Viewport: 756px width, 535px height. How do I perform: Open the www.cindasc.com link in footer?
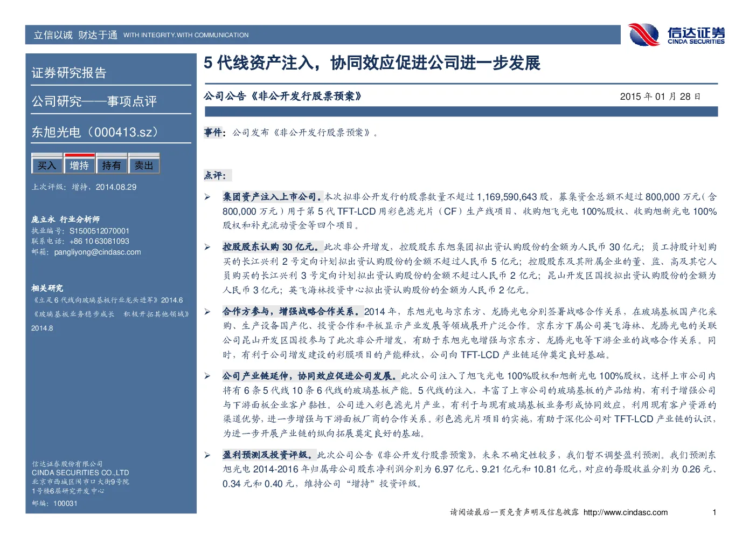[x=626, y=512]
